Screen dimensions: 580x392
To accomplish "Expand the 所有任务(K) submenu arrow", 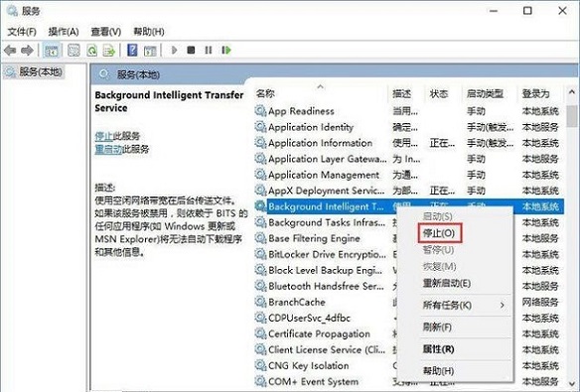I will click(x=502, y=306).
